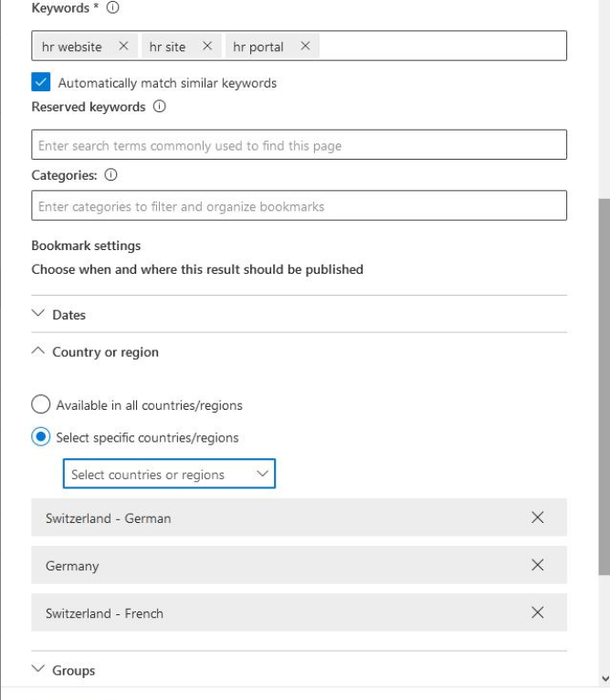Screen dimensions: 610x700
Task: Open the Categories info icon
Action: click(x=110, y=174)
